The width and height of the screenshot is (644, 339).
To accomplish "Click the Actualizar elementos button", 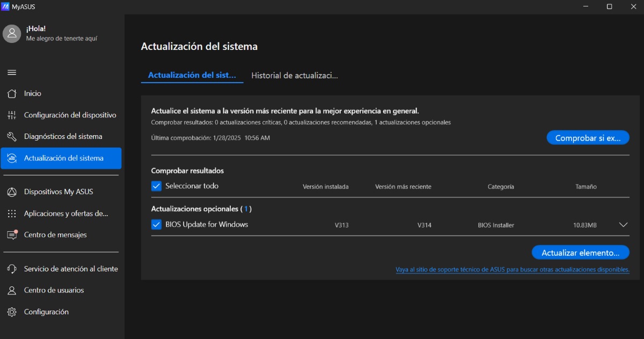I will click(580, 253).
